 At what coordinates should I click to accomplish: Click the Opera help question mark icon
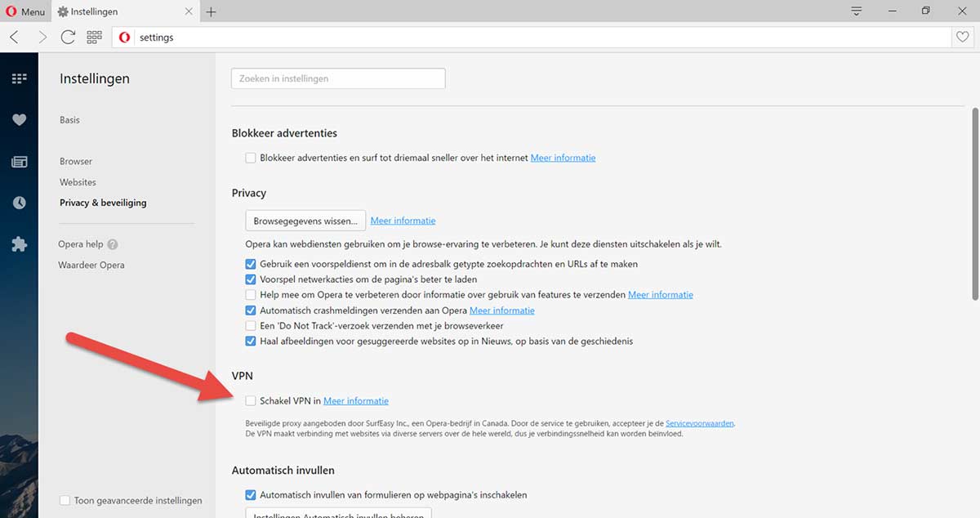(113, 244)
